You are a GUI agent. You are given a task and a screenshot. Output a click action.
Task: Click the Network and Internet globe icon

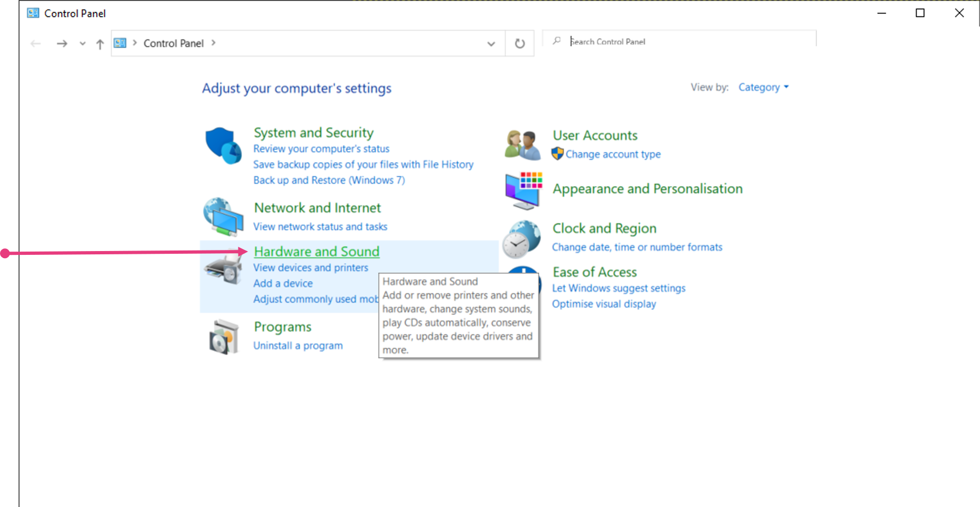coord(223,217)
